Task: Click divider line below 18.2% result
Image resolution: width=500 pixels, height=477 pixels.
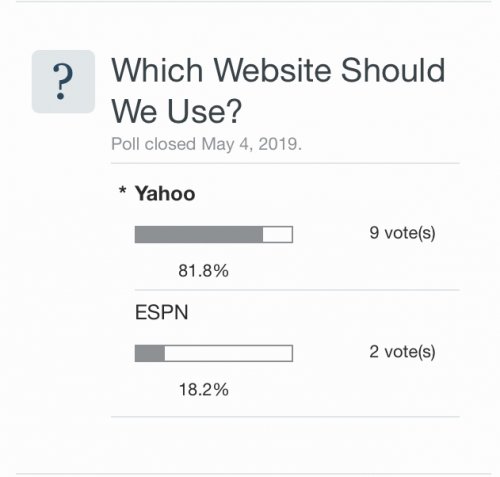Action: pos(286,416)
